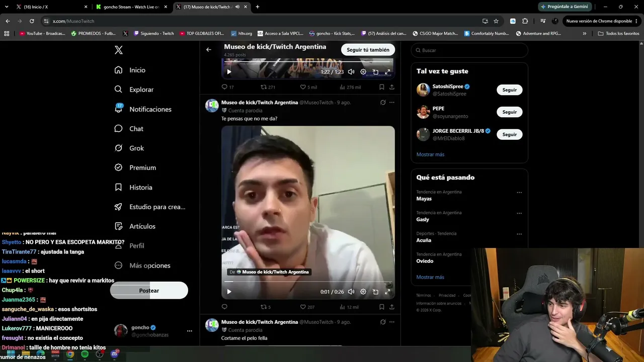644x362 pixels.
Task: Bookmark this page with the star icon
Action: (496, 21)
